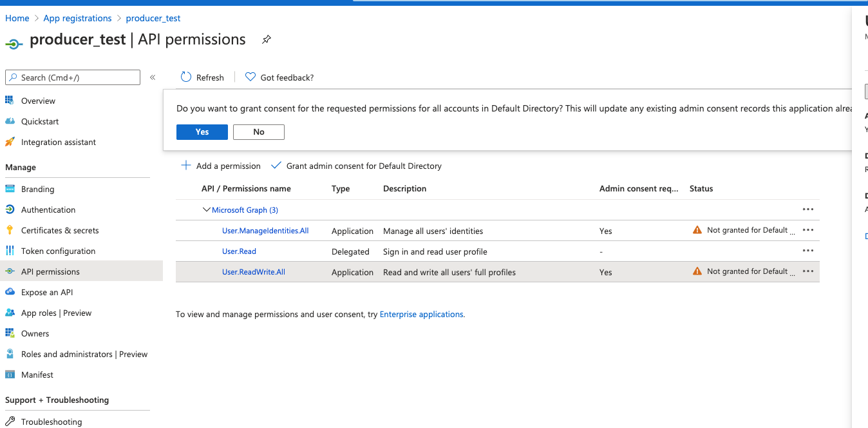
Task: Click the Owners icon in the sidebar
Action: pos(10,333)
